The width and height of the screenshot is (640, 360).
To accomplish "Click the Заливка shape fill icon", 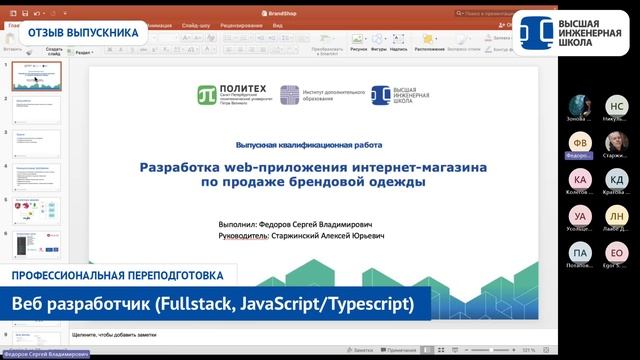I will 488,38.
